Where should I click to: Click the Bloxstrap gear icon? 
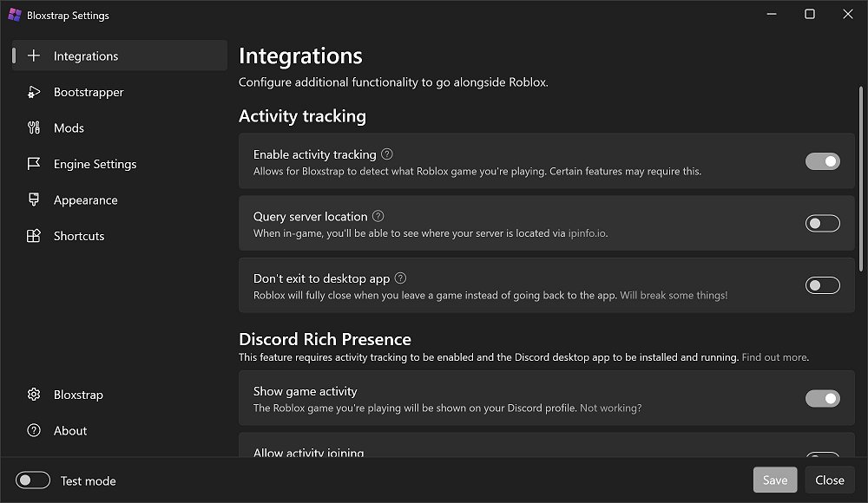pos(34,395)
